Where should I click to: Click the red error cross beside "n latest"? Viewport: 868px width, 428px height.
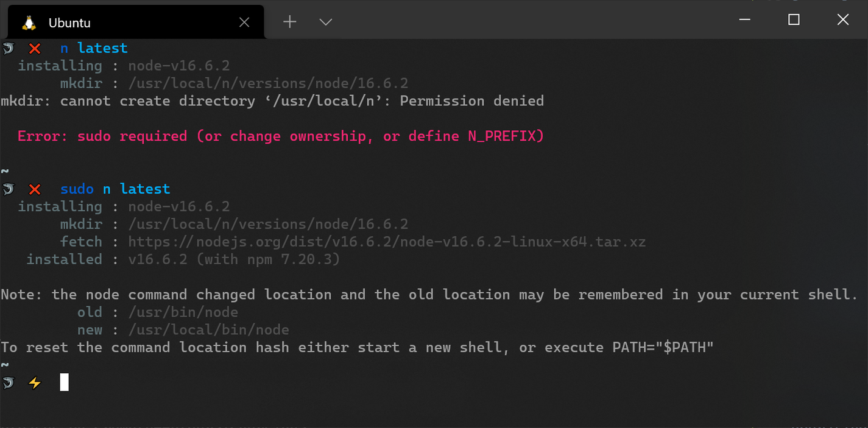(35, 48)
